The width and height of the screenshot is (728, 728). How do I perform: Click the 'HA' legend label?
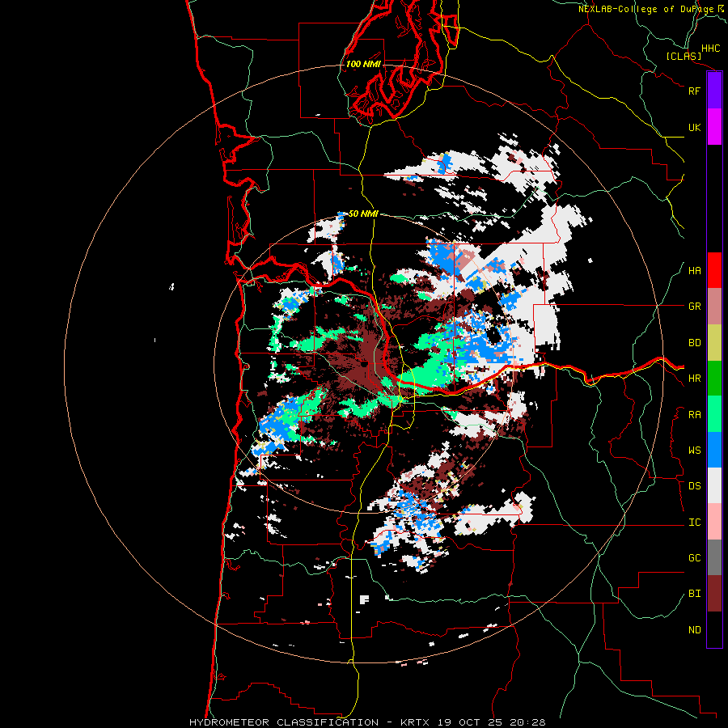[694, 271]
